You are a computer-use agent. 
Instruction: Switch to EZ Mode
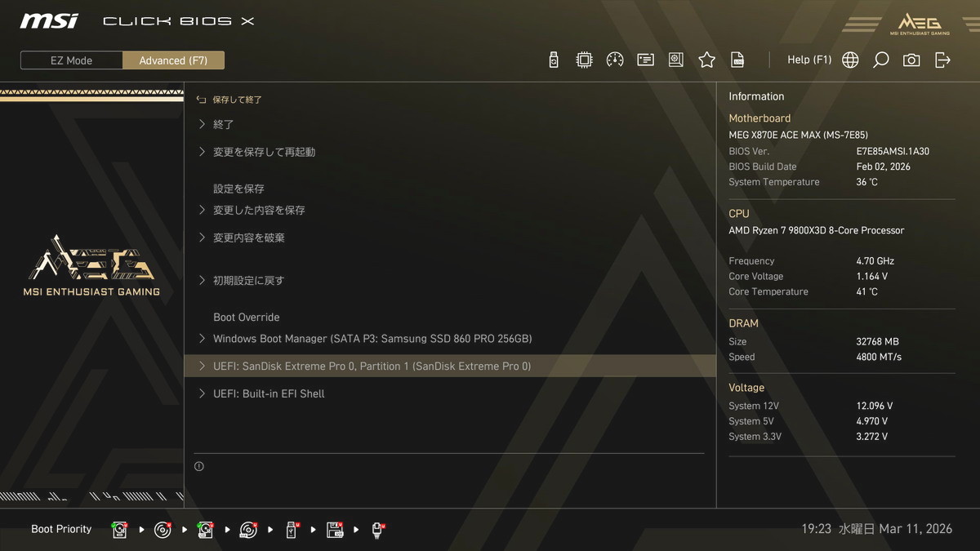[72, 60]
